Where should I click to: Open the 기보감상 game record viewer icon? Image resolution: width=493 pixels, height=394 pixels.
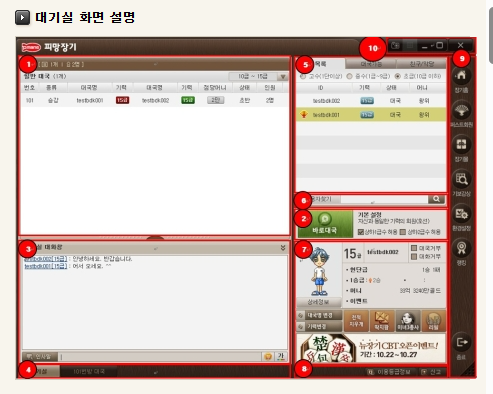click(x=461, y=179)
